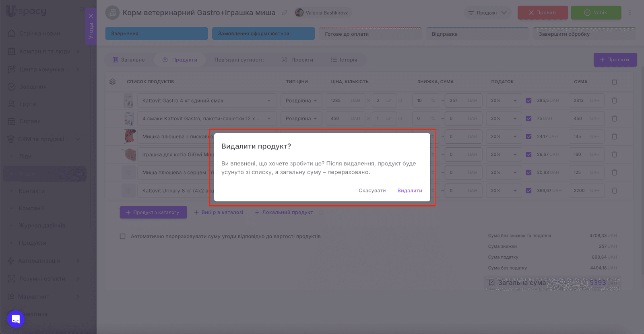Click thumbnail of Kattovit Gastro 4 кг product

click(x=128, y=101)
